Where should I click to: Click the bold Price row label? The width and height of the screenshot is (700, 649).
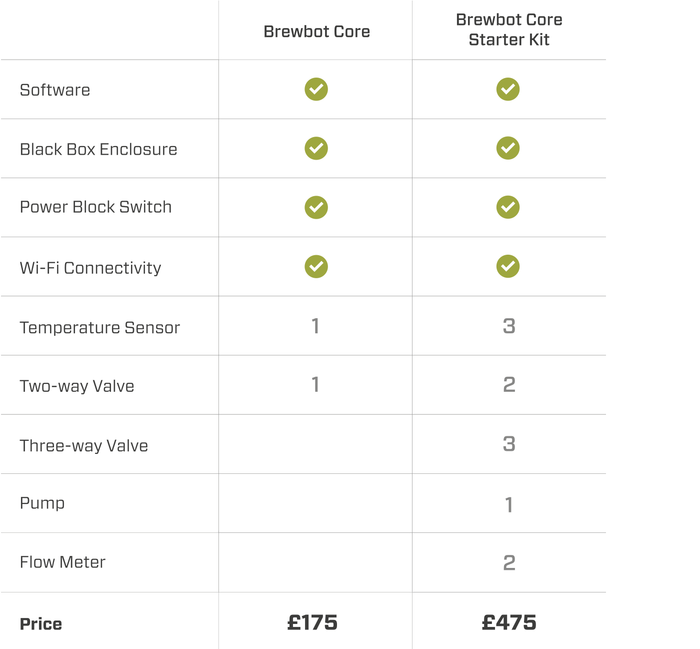click(x=41, y=624)
